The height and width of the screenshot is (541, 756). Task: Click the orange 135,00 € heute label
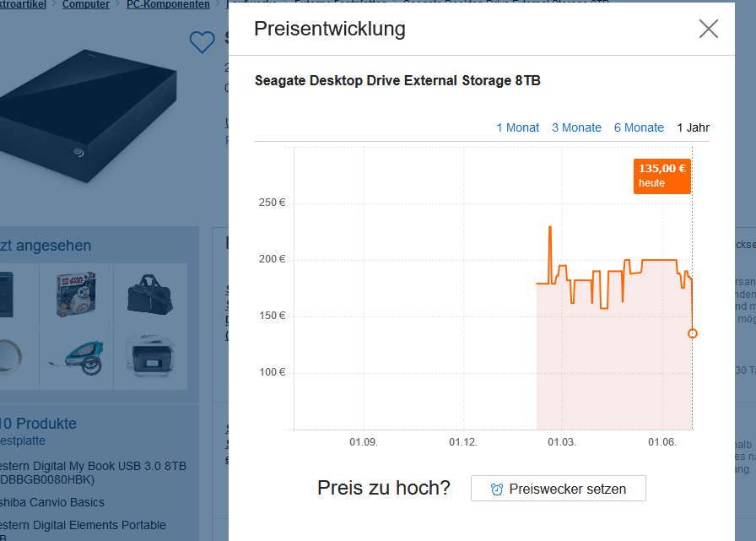[x=661, y=176]
